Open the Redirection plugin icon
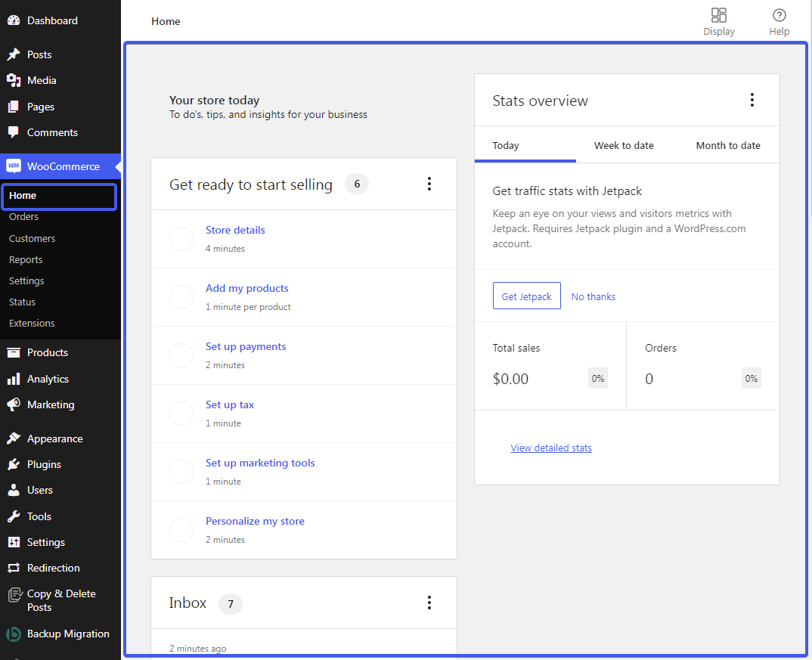 (14, 568)
